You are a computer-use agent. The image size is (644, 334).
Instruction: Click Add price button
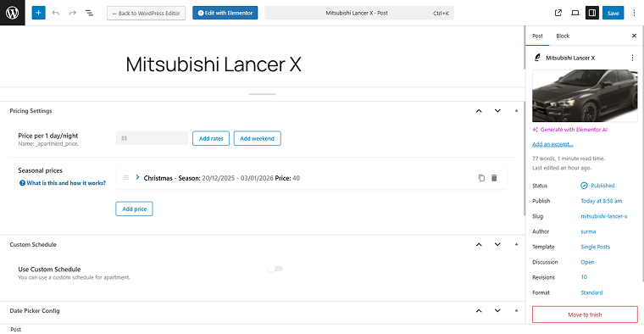(x=134, y=209)
